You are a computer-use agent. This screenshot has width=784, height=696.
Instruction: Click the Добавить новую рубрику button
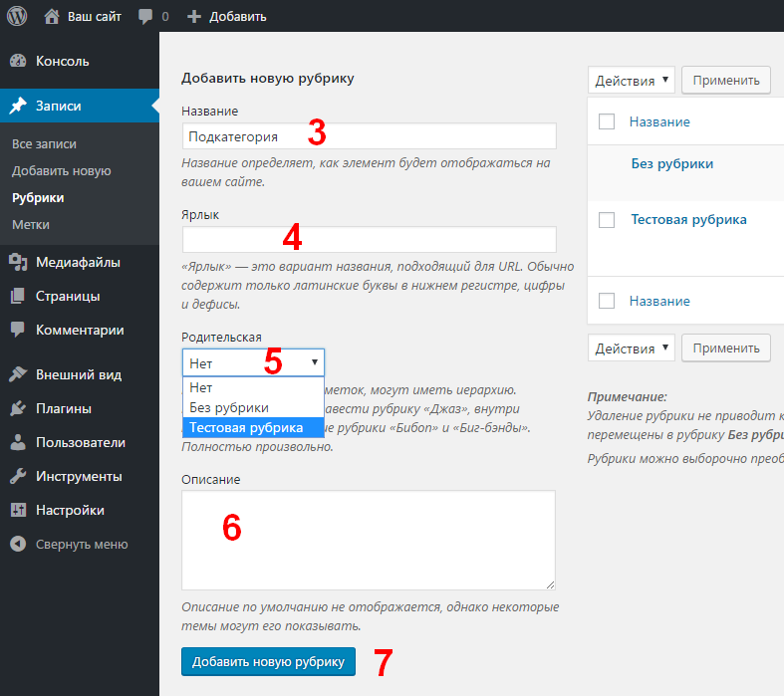pos(269,661)
